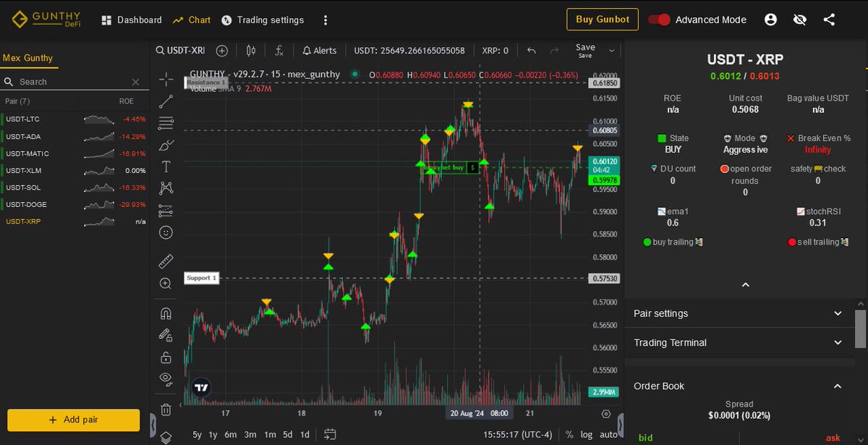Select the USDT-XLM pair
Image resolution: width=868 pixels, height=445 pixels.
(x=75, y=170)
